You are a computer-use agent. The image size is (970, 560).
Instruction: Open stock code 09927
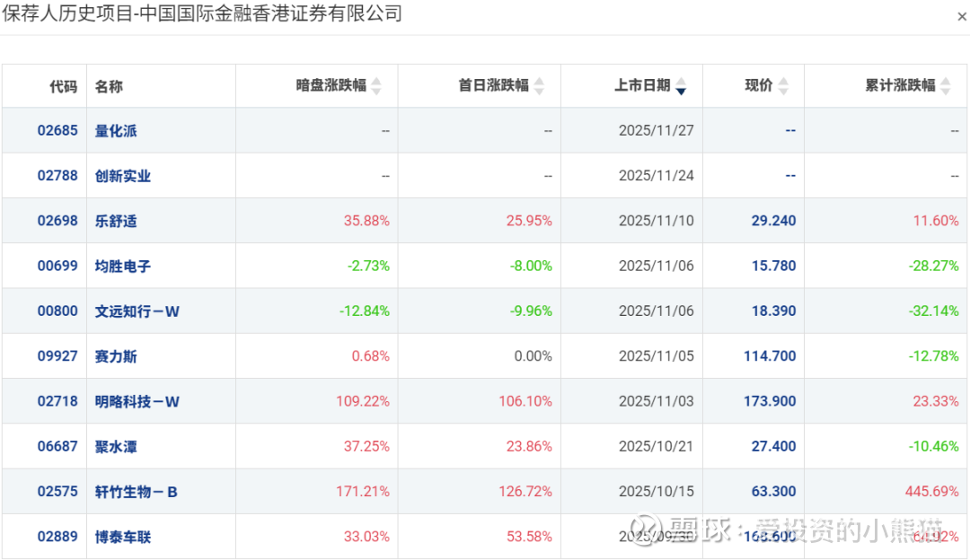click(57, 356)
